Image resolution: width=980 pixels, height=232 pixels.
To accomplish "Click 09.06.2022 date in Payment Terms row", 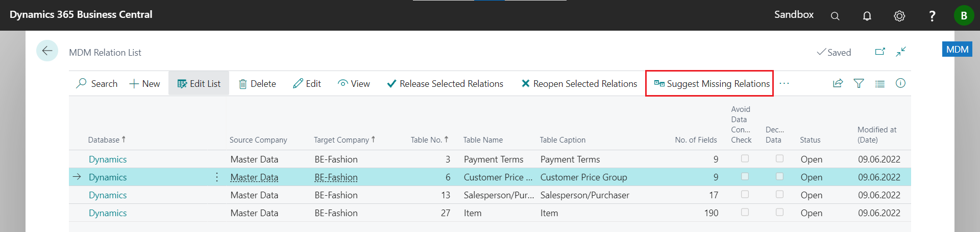I will (879, 159).
